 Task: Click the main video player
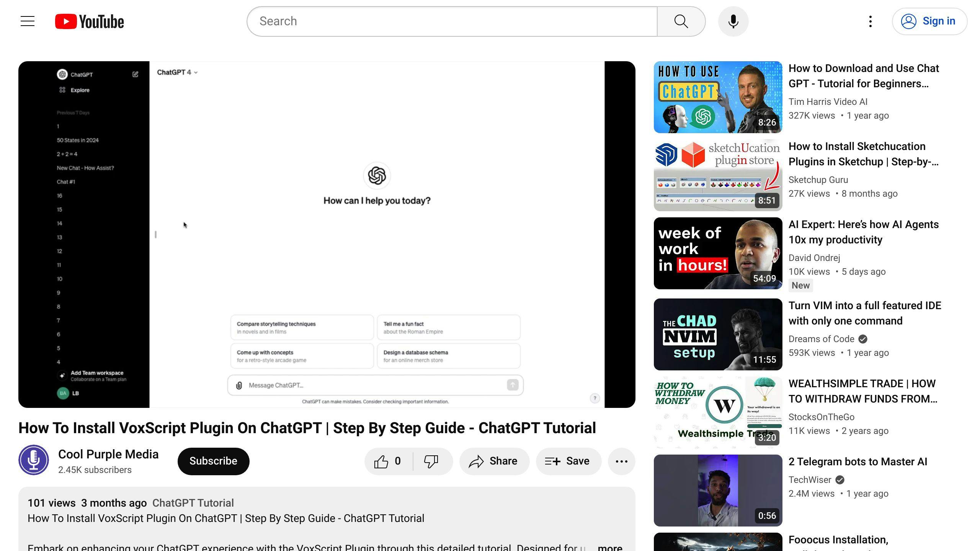point(327,234)
